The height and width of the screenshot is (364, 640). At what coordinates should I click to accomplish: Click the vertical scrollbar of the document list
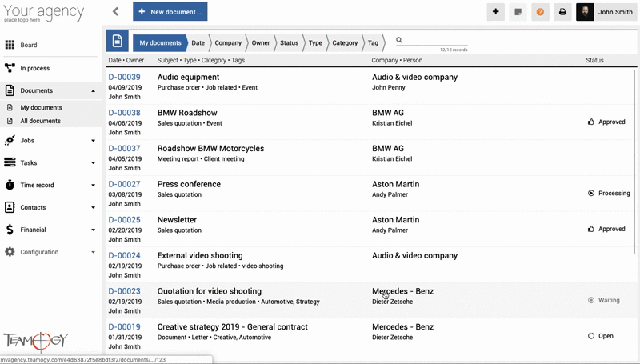point(634,161)
